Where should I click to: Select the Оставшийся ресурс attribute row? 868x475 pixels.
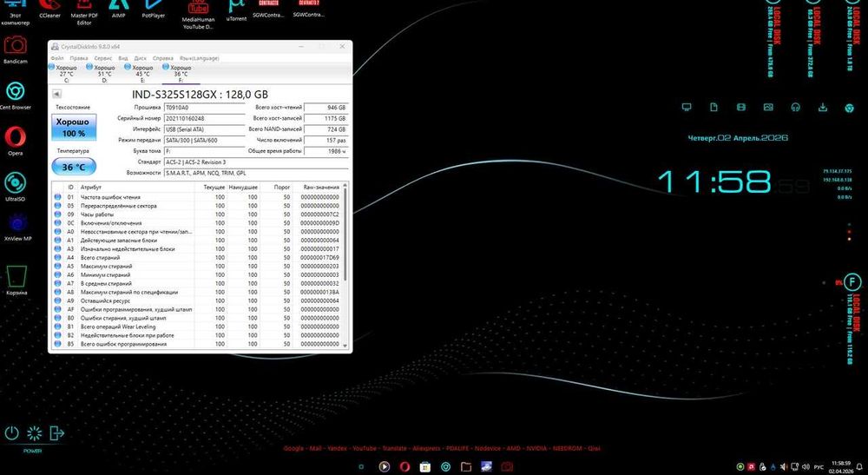point(198,300)
